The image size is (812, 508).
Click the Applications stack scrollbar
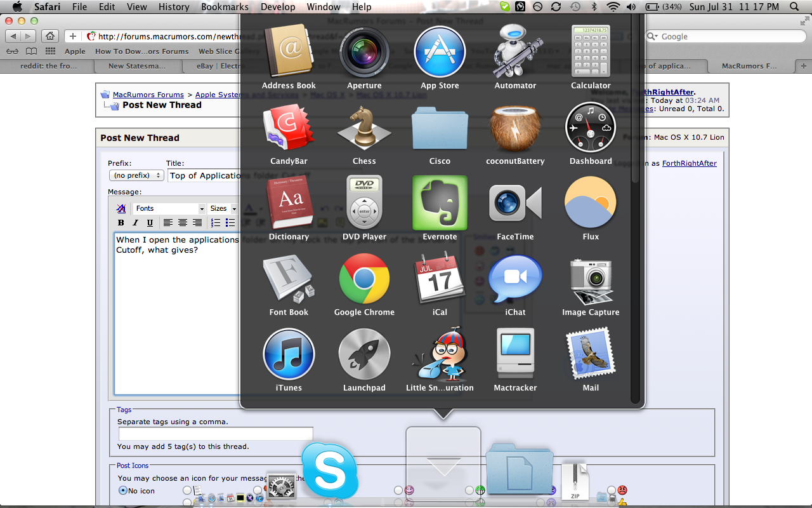point(635,99)
